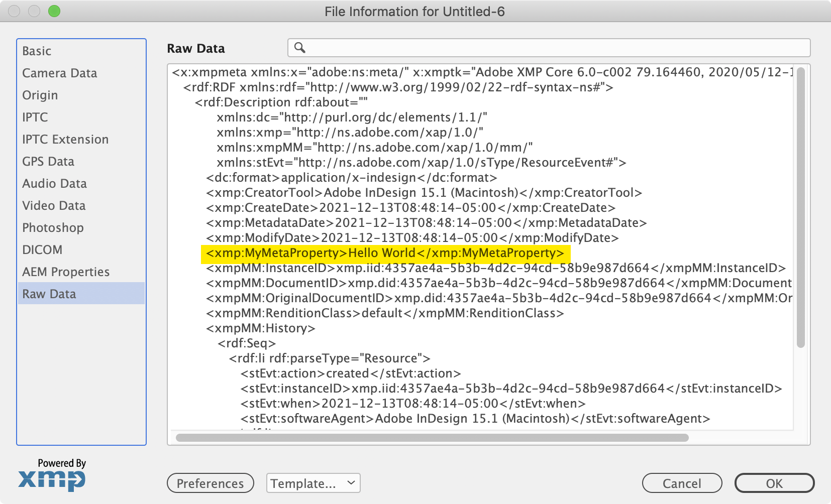Screen dimensions: 831x504
Task: Open the Origin metadata section
Action: tap(40, 95)
